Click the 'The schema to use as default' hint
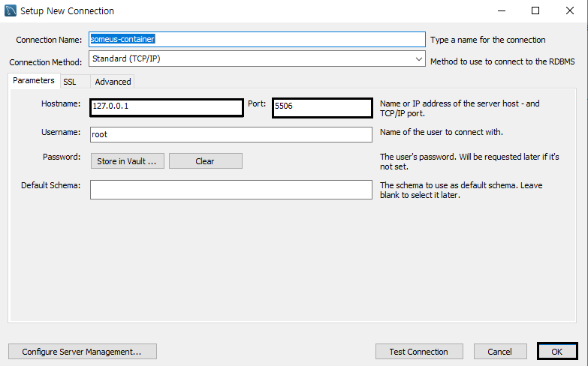588x366 pixels. tap(461, 190)
